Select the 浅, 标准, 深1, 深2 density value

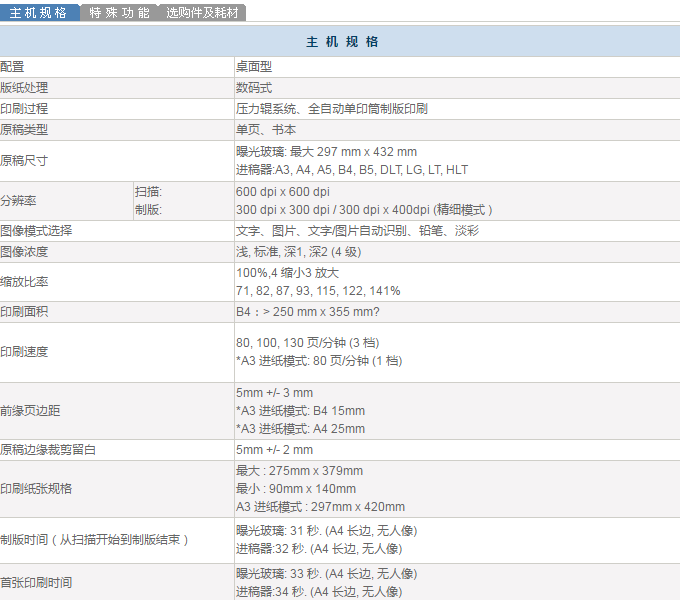[298, 252]
